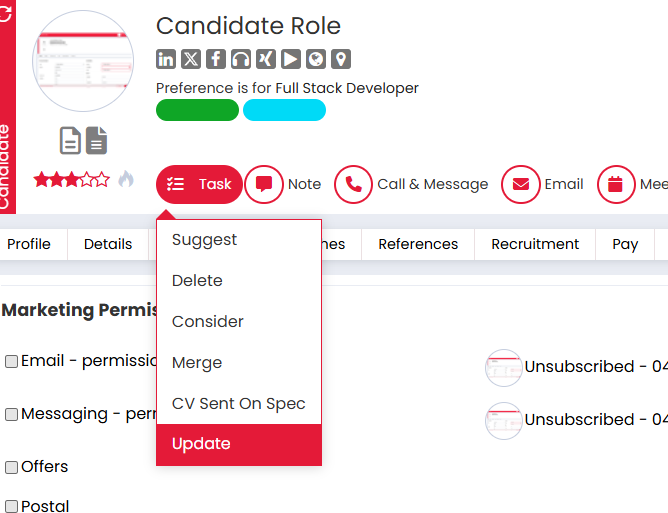Open the Recruitment tab
668x513 pixels.
click(535, 244)
